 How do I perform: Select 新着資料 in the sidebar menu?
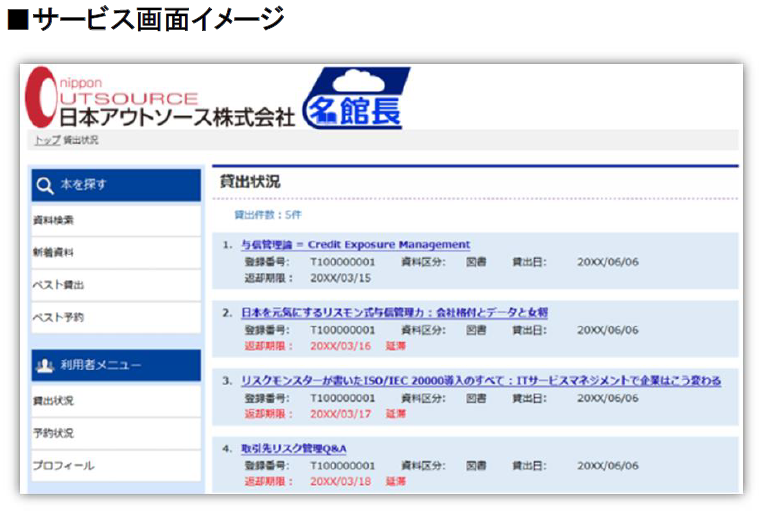[x=54, y=252]
